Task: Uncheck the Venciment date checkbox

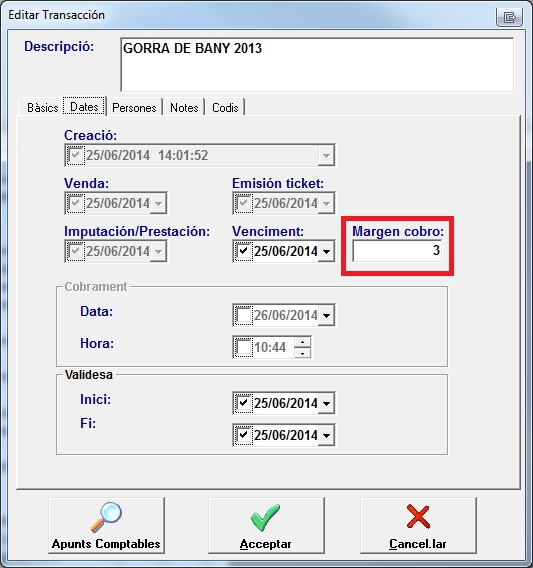Action: tap(243, 251)
